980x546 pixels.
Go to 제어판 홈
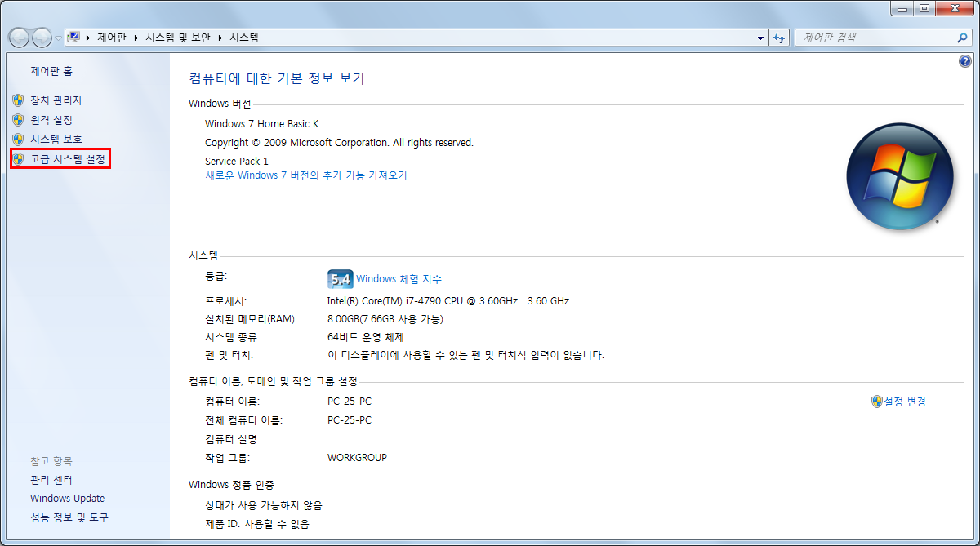point(51,71)
